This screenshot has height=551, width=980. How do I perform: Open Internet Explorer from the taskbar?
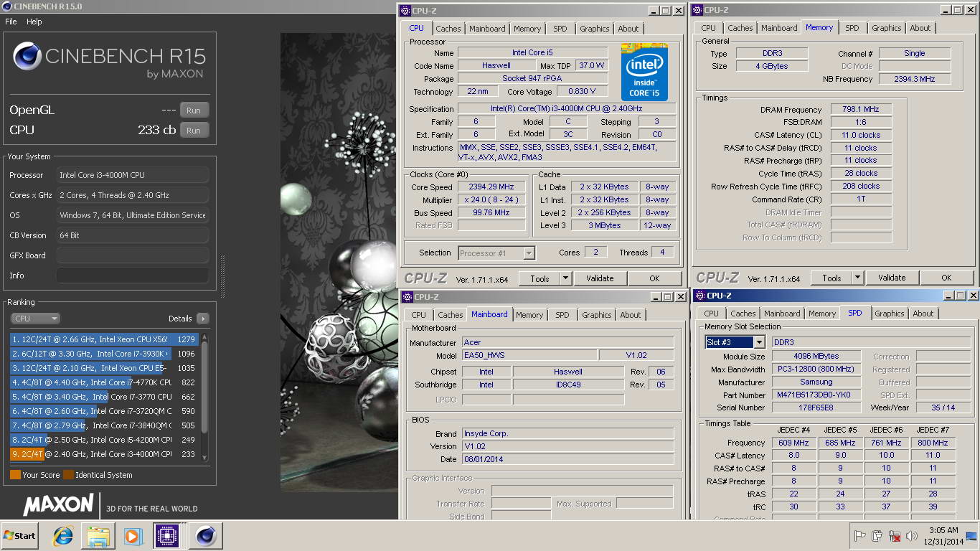63,536
